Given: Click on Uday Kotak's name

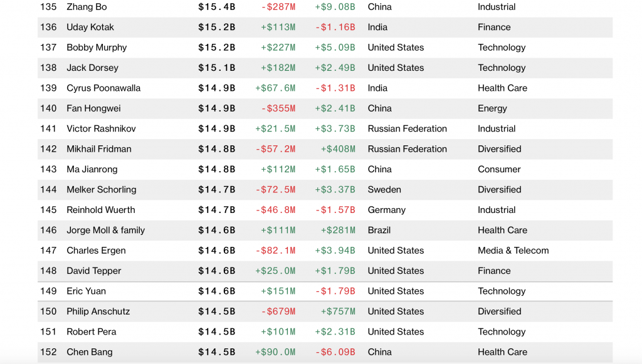Looking at the screenshot, I should point(90,27).
